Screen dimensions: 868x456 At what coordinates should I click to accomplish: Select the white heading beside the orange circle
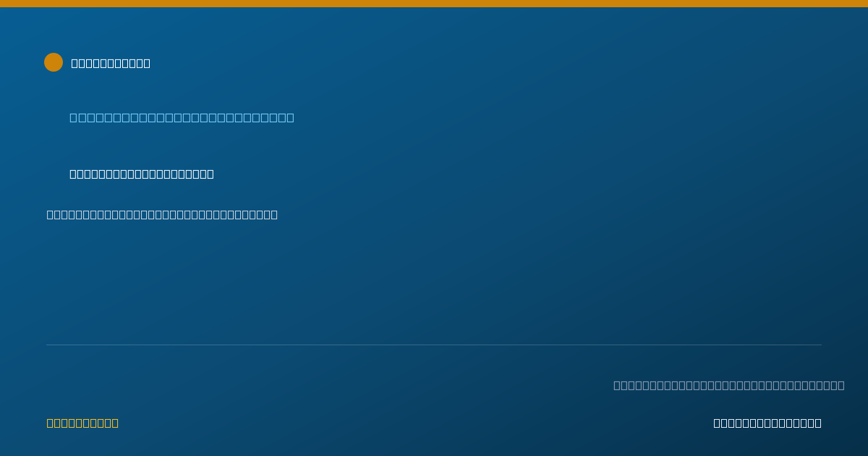coord(111,63)
